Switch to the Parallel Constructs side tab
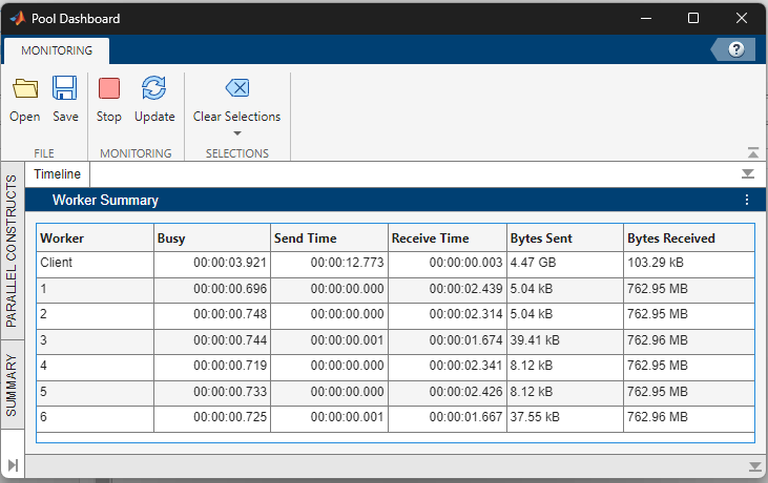 (12, 251)
